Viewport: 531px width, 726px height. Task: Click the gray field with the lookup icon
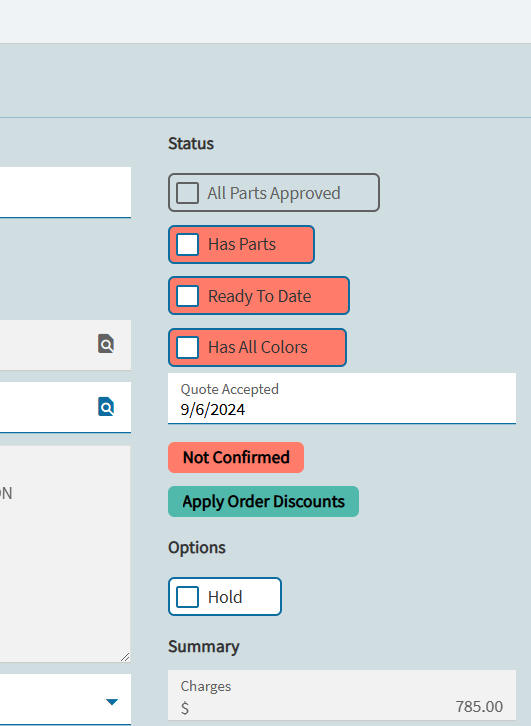(65, 345)
